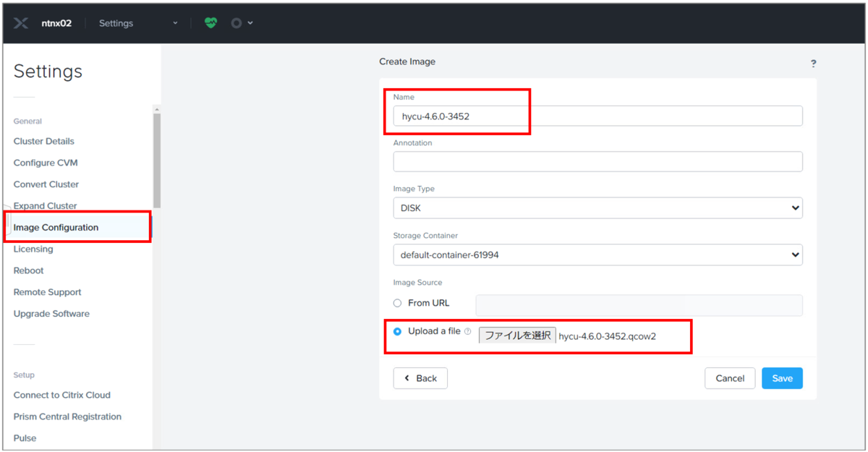868x452 pixels.
Task: Select the Upload a file radio button
Action: [x=397, y=332]
